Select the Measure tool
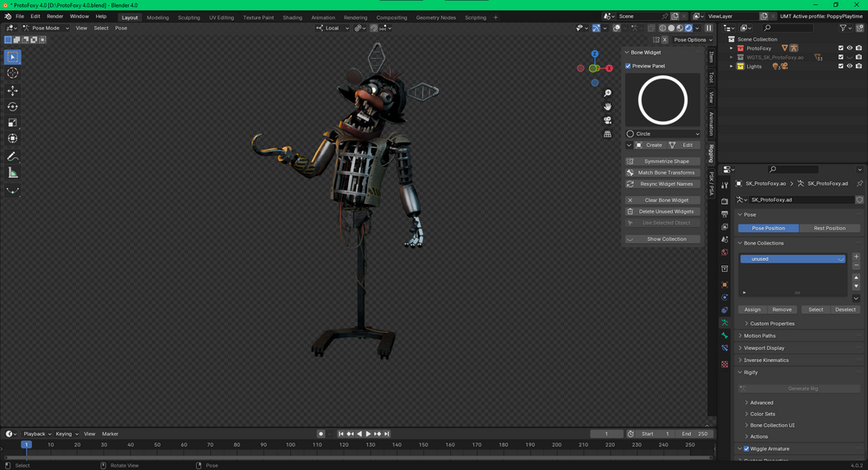868x470 pixels. (x=13, y=174)
